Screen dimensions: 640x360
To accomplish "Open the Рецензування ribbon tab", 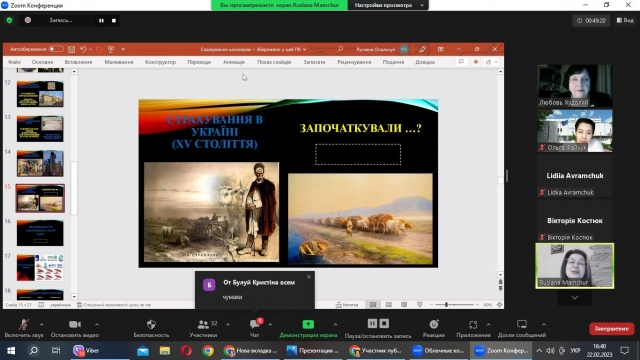I will pyautogui.click(x=354, y=62).
